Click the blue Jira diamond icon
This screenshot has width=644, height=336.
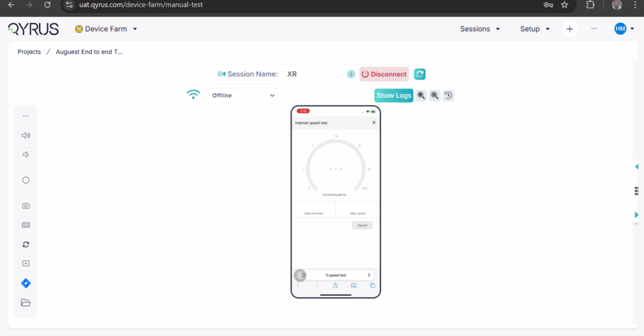26,283
